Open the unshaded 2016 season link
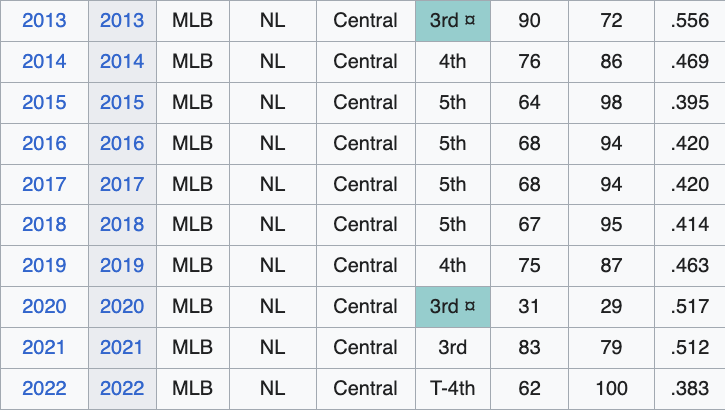 click(44, 143)
